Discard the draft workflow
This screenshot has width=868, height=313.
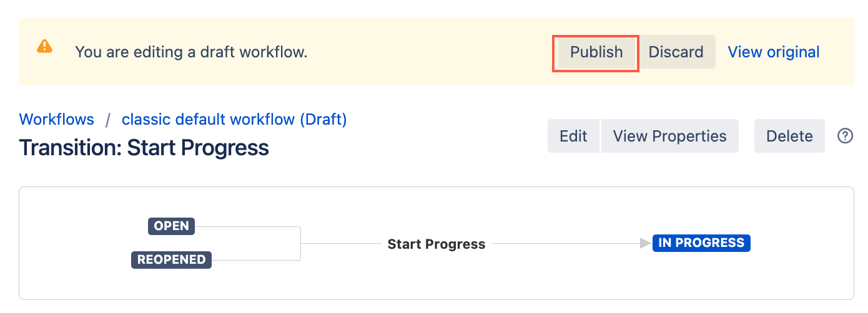676,52
